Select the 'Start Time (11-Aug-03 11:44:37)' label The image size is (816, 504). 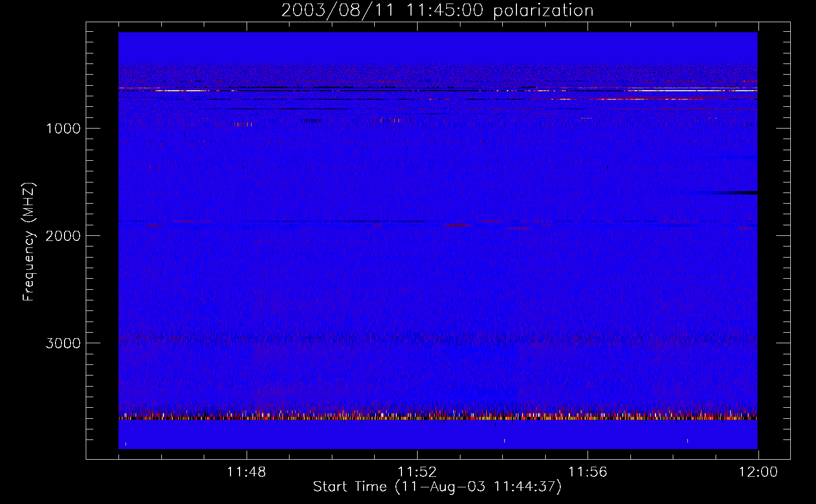point(437,487)
